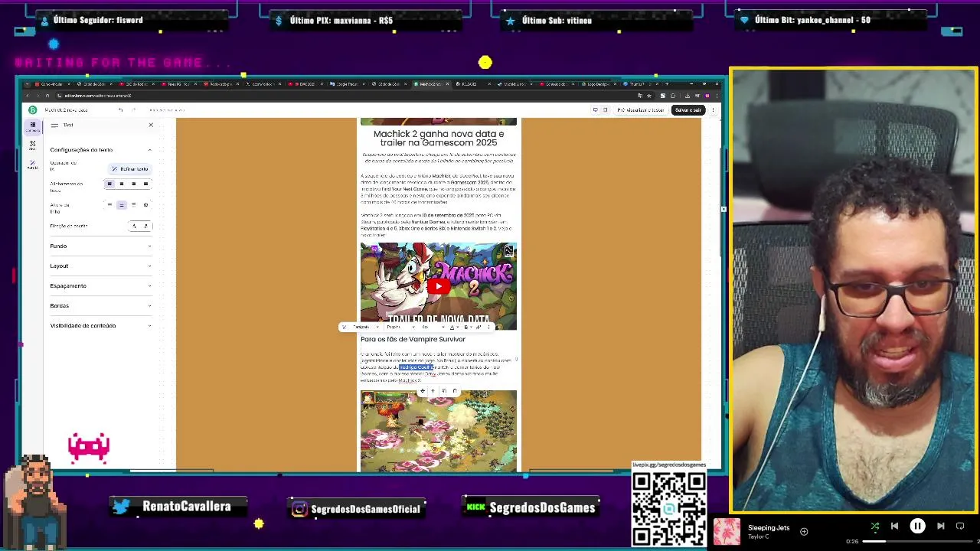Viewport: 980px width, 551px height.
Task: Close the Text settings panel
Action: point(151,125)
